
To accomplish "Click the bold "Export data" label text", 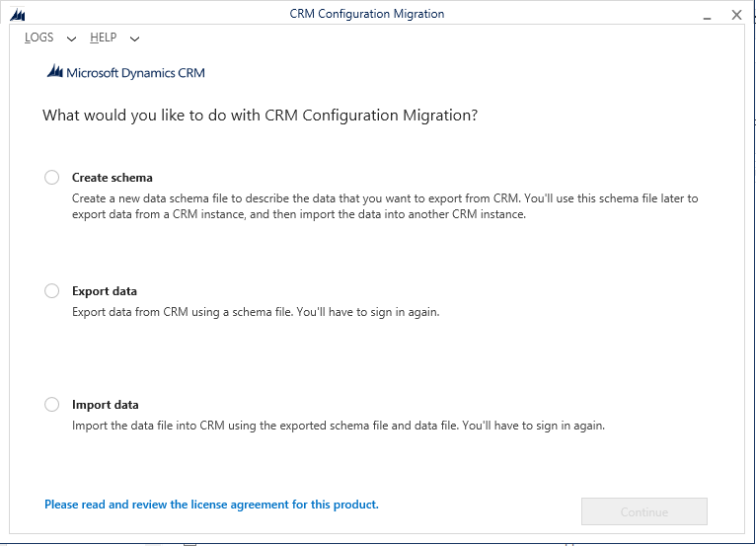I will (105, 291).
